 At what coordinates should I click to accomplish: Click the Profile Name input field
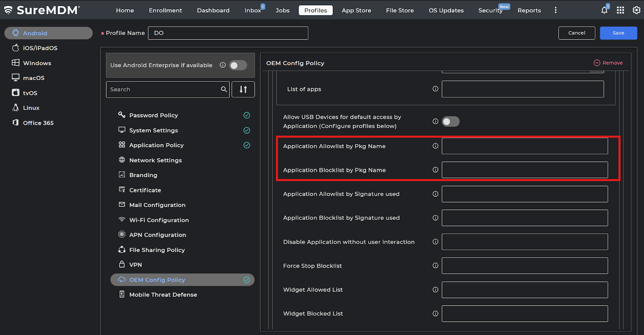pyautogui.click(x=228, y=33)
